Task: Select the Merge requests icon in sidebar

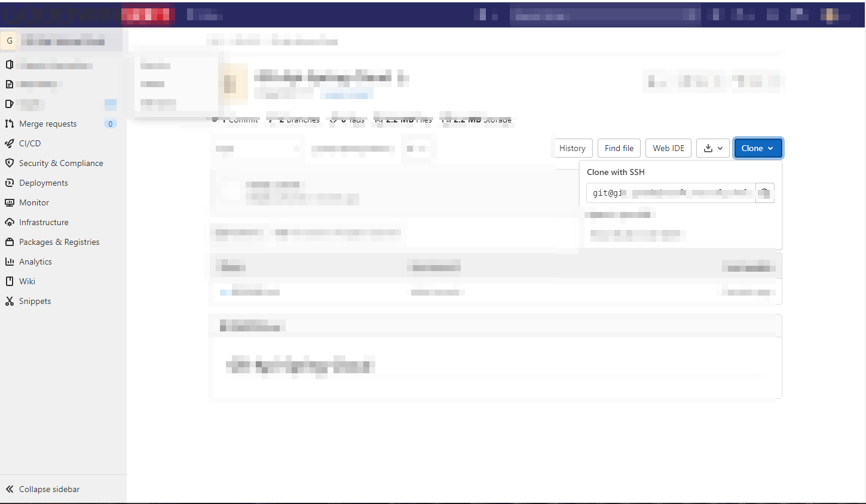Action: click(x=10, y=124)
